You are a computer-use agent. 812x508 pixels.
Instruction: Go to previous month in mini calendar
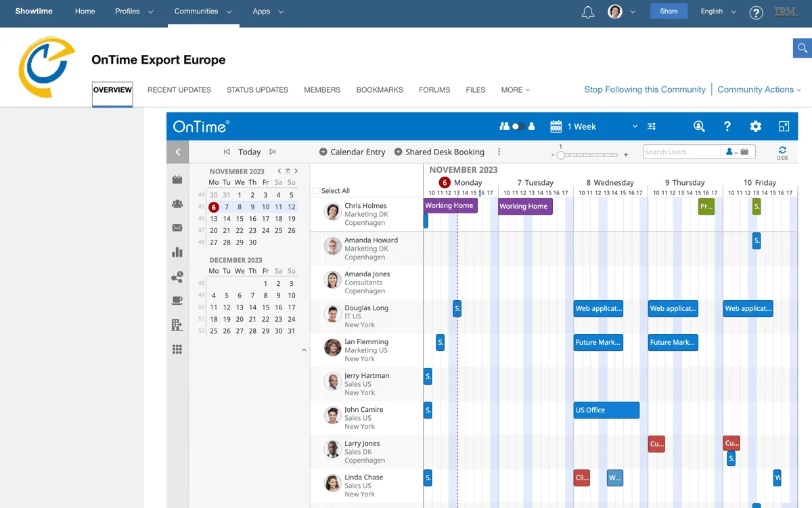click(x=280, y=171)
